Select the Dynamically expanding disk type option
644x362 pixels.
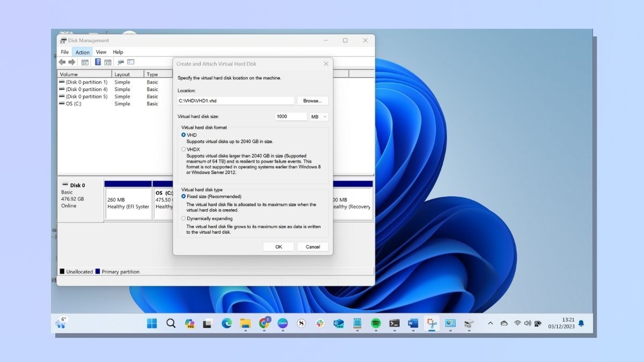[x=184, y=218]
